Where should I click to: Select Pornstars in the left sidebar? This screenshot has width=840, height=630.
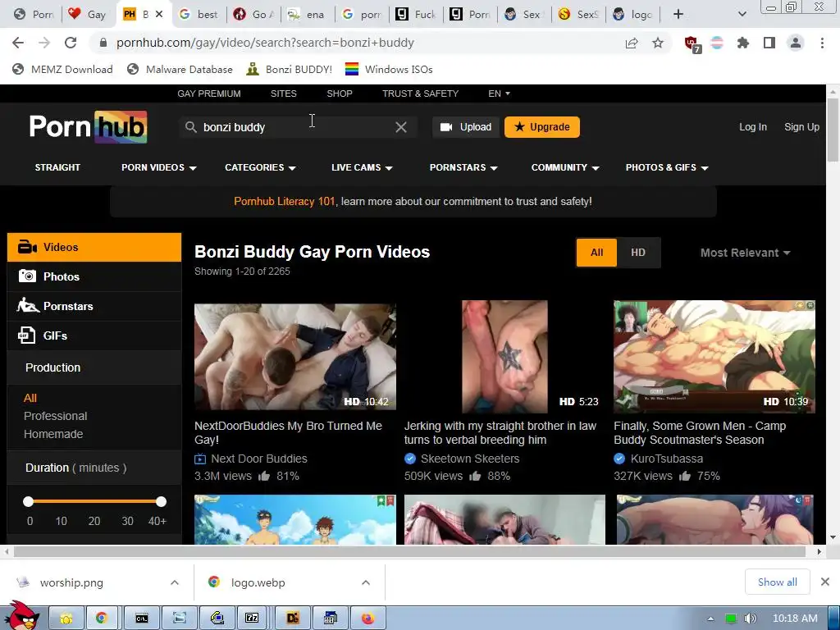94,306
